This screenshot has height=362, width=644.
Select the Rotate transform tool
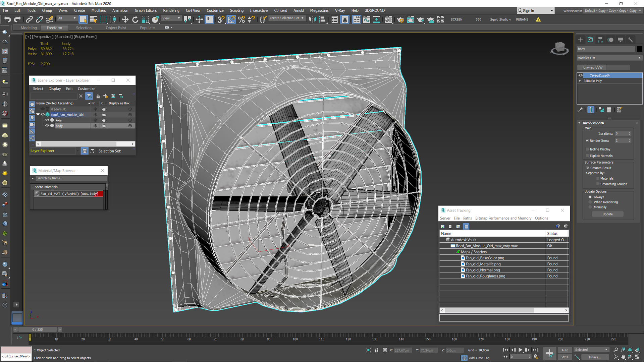click(x=135, y=19)
